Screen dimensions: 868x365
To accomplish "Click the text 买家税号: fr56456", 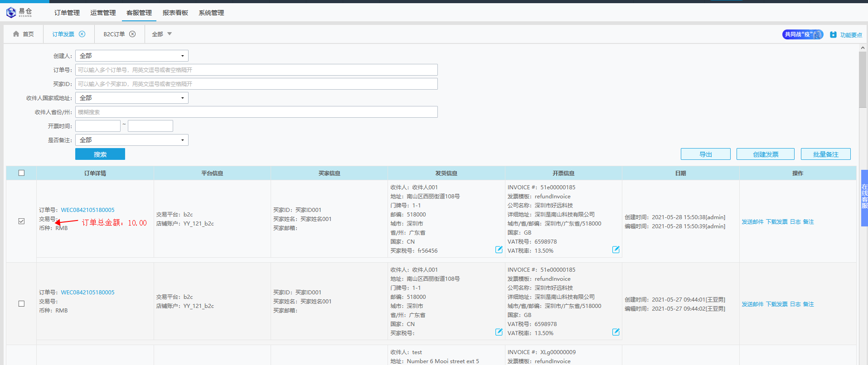I will [x=414, y=251].
